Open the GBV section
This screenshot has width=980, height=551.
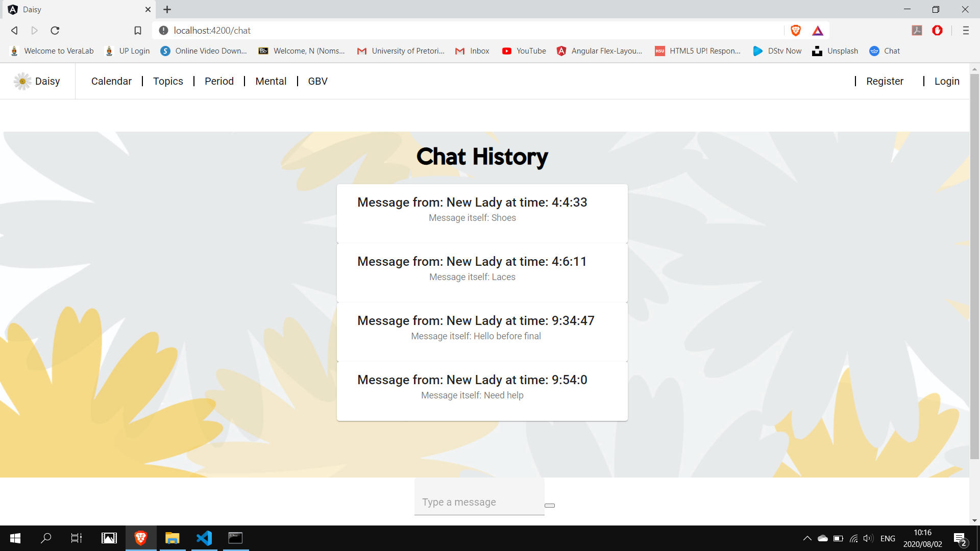click(x=317, y=81)
